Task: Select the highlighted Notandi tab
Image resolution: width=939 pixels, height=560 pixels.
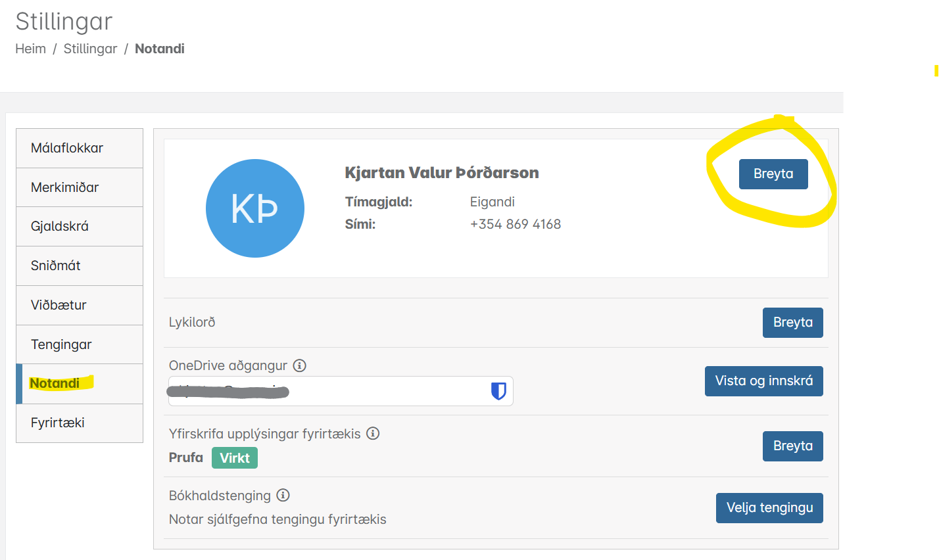Action: pos(80,383)
